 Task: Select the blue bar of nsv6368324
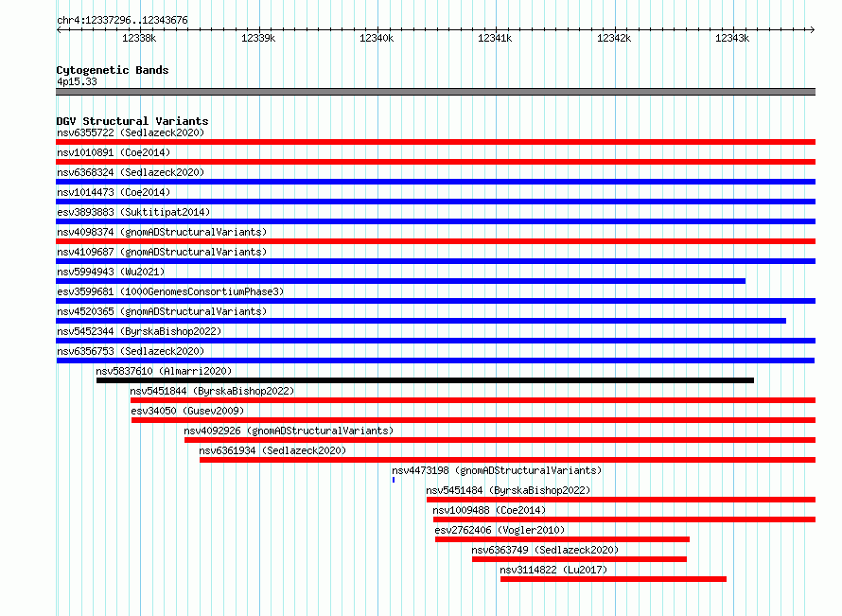click(x=435, y=182)
